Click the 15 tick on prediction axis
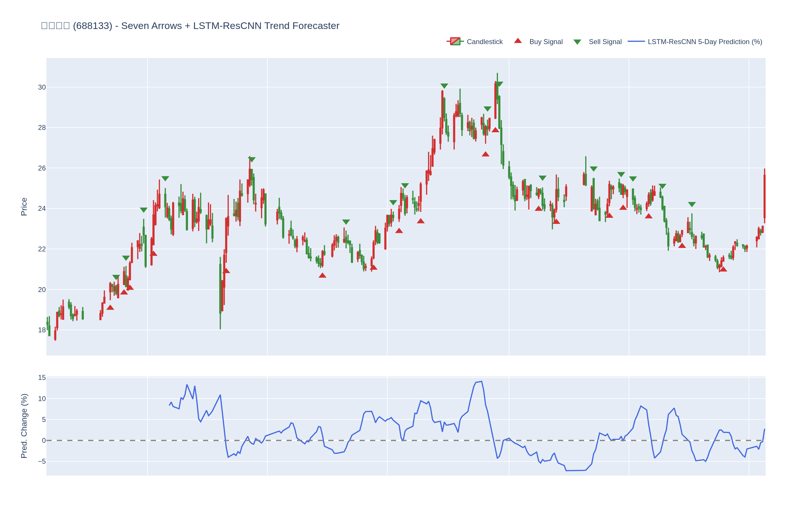This screenshot has height=522, width=812. pyautogui.click(x=42, y=378)
